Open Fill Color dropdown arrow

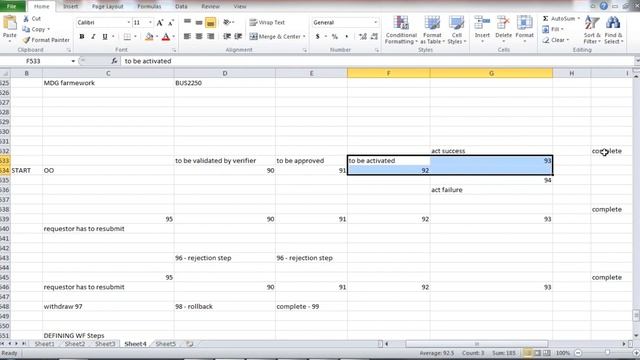coord(157,37)
